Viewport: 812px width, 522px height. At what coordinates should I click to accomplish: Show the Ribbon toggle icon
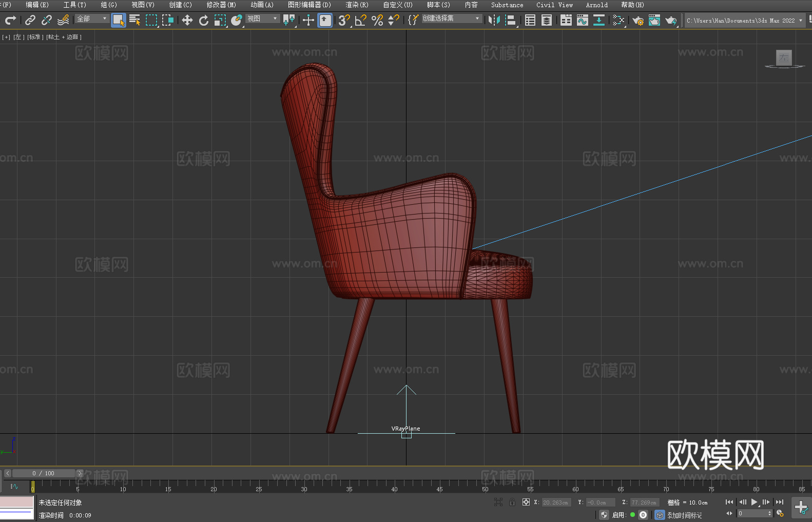tap(566, 20)
